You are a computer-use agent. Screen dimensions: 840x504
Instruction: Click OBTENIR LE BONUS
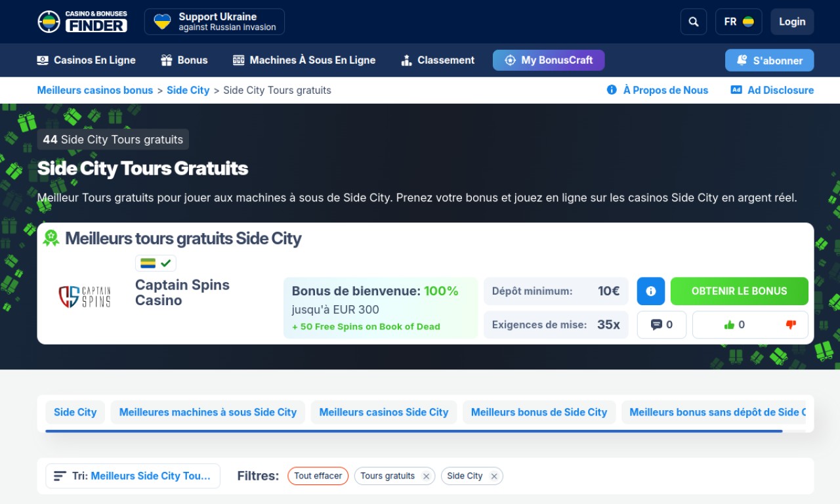[739, 291]
